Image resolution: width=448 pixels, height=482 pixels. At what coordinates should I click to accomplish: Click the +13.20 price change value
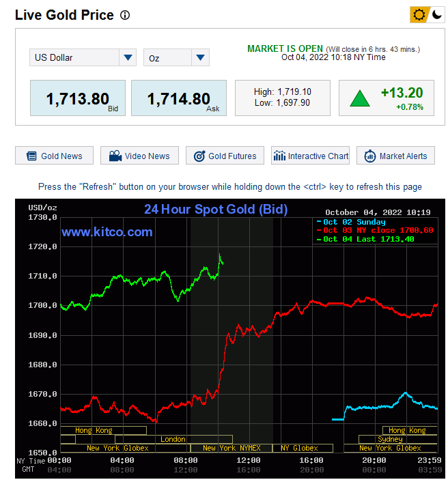pos(402,93)
